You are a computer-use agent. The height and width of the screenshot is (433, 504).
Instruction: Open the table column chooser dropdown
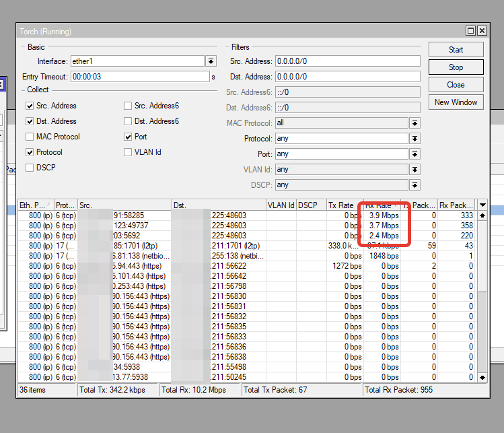(482, 205)
